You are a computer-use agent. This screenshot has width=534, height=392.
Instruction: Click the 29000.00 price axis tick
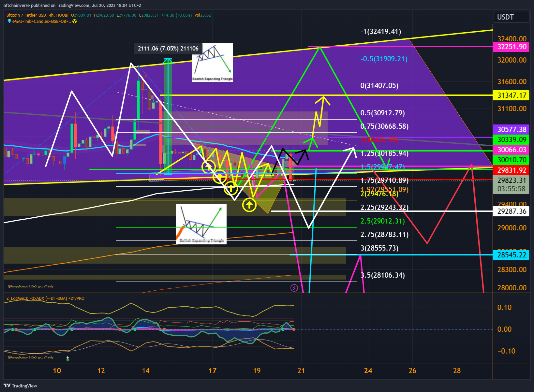pyautogui.click(x=512, y=228)
